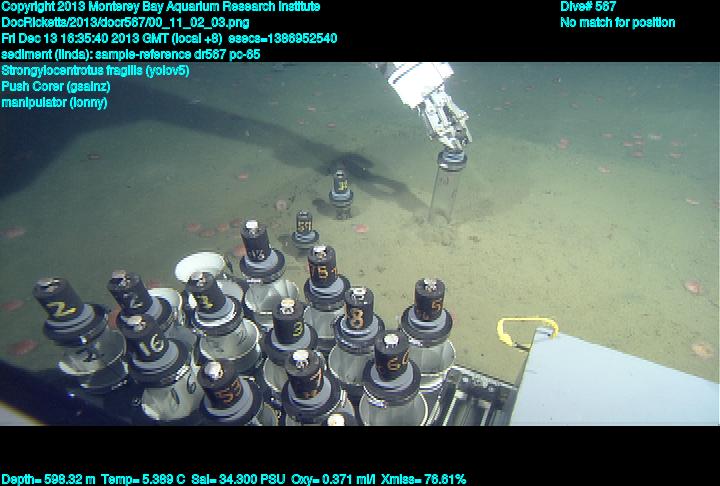This screenshot has width=720, height=486.
Task: Select the 'manipulator (lonny)' annotation
Action: (x=54, y=102)
